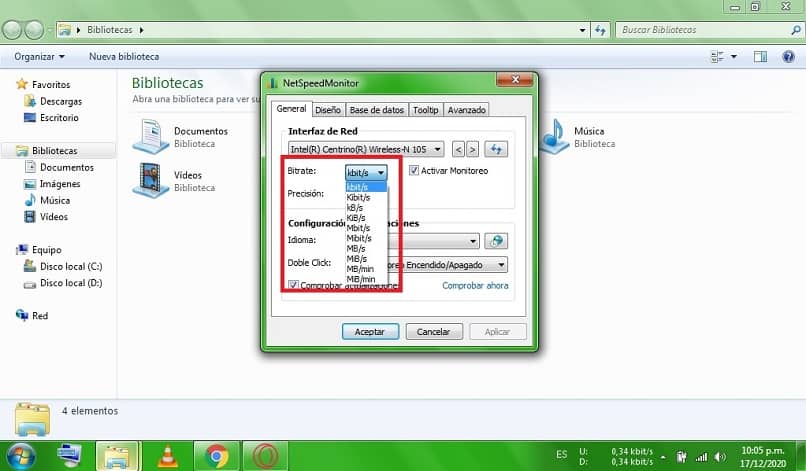Screen dimensions: 806x471
Task: Open the Música library icon
Action: pos(554,136)
